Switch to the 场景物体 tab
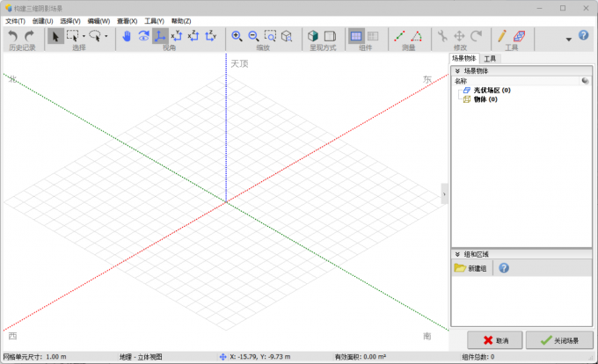 [464, 58]
